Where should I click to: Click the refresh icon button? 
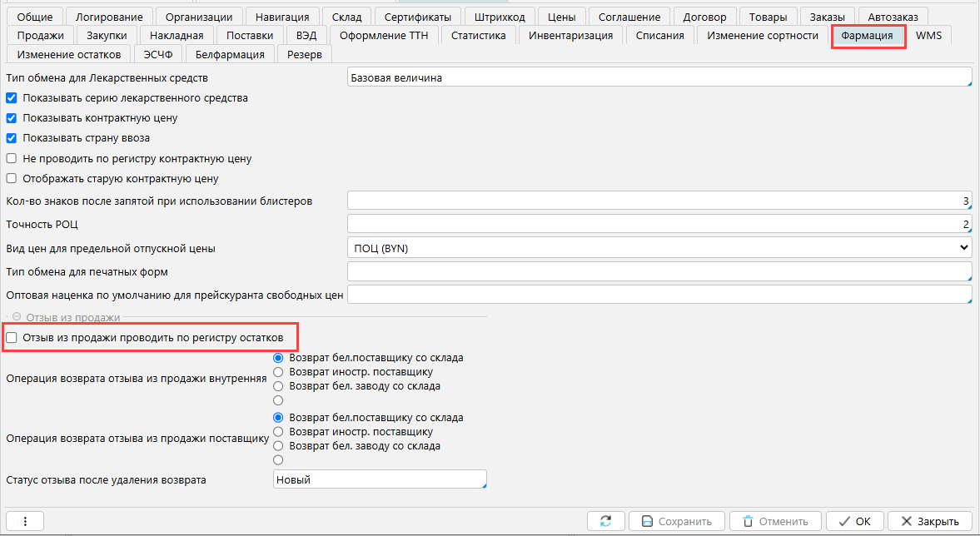[605, 521]
